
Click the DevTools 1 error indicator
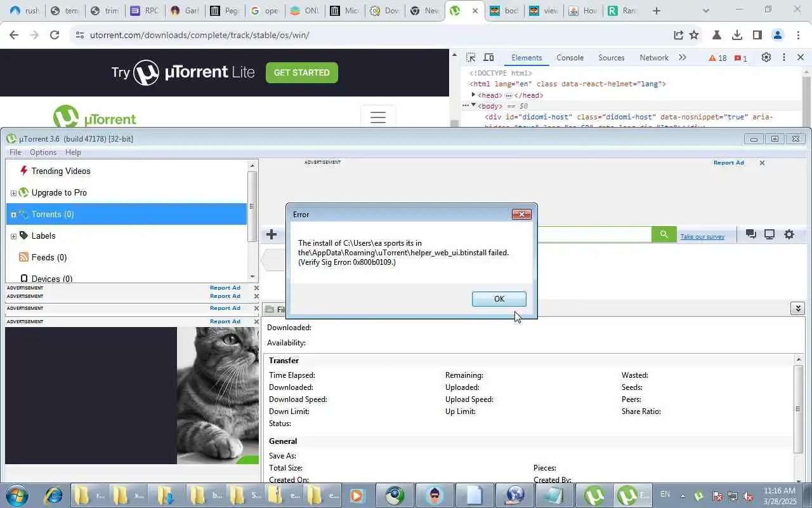740,58
